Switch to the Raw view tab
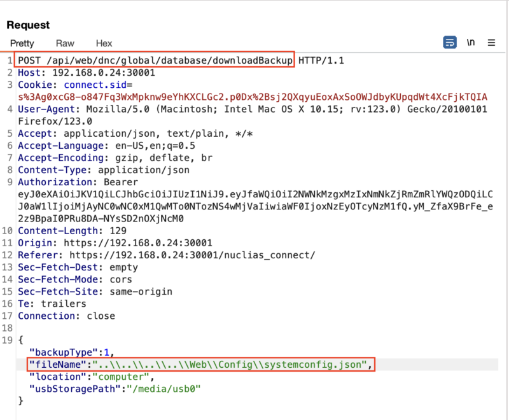 click(x=65, y=43)
